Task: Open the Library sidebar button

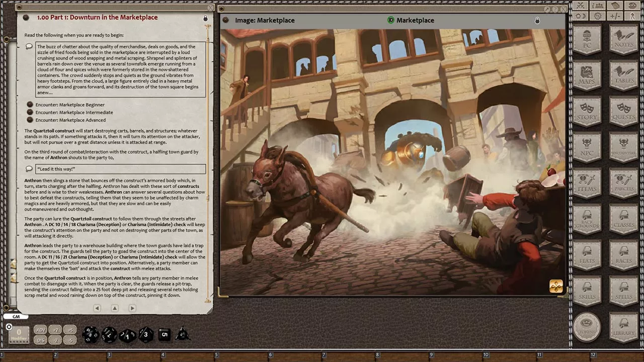Action: pyautogui.click(x=624, y=327)
